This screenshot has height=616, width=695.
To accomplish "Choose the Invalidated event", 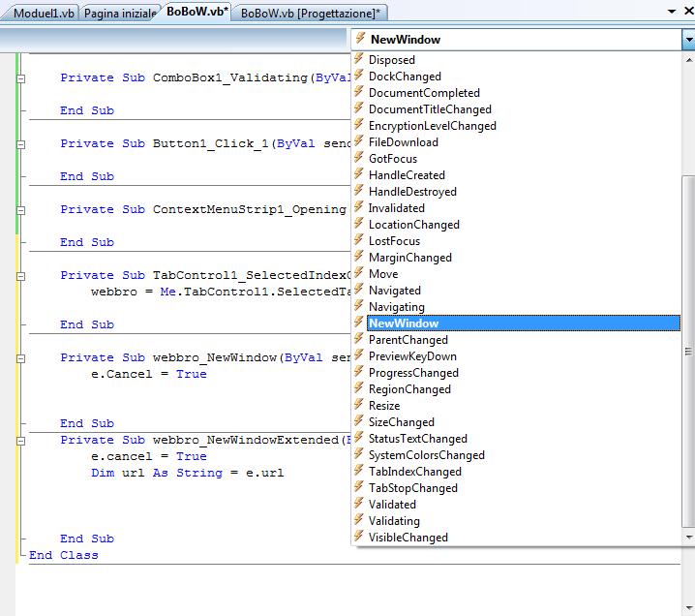I will [x=396, y=208].
